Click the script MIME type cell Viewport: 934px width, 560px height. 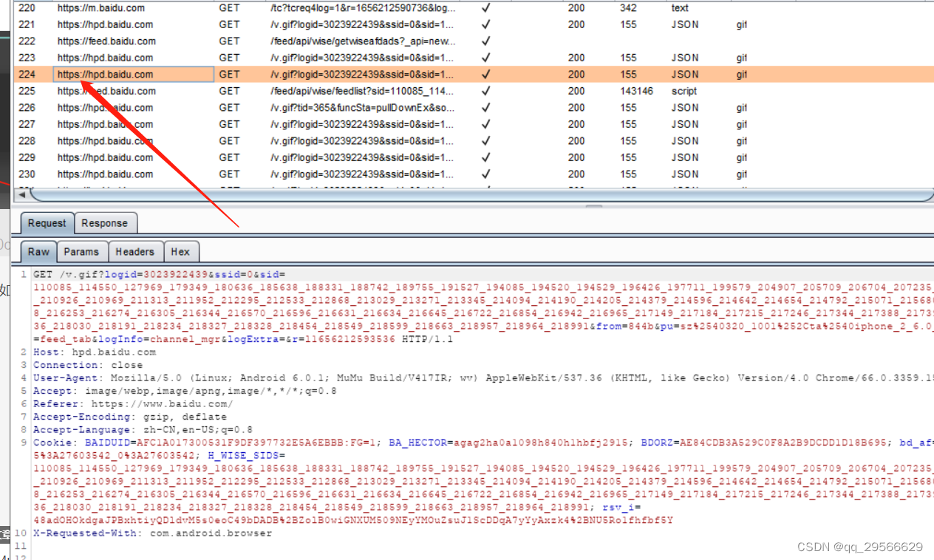pos(684,91)
